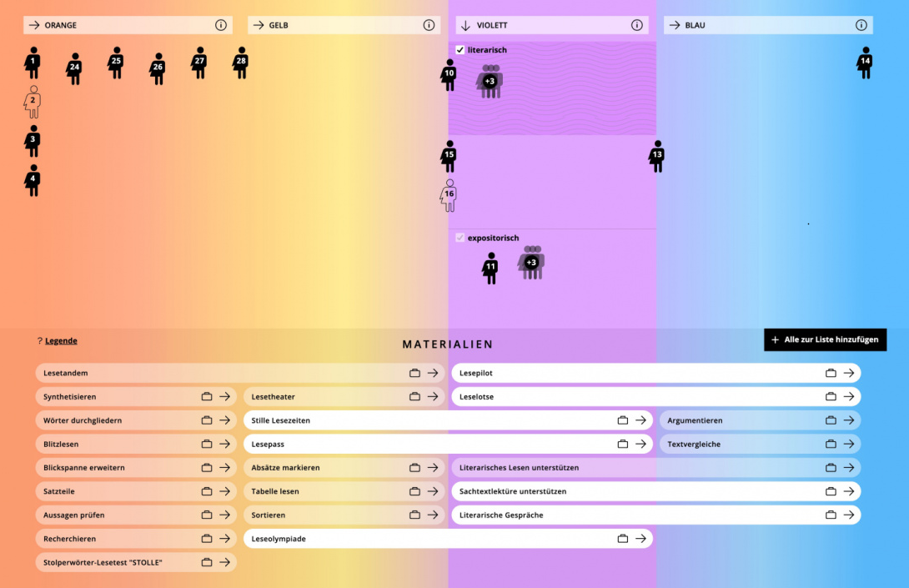
Task: Open the Stille Lesezeiten material
Action: [280, 420]
